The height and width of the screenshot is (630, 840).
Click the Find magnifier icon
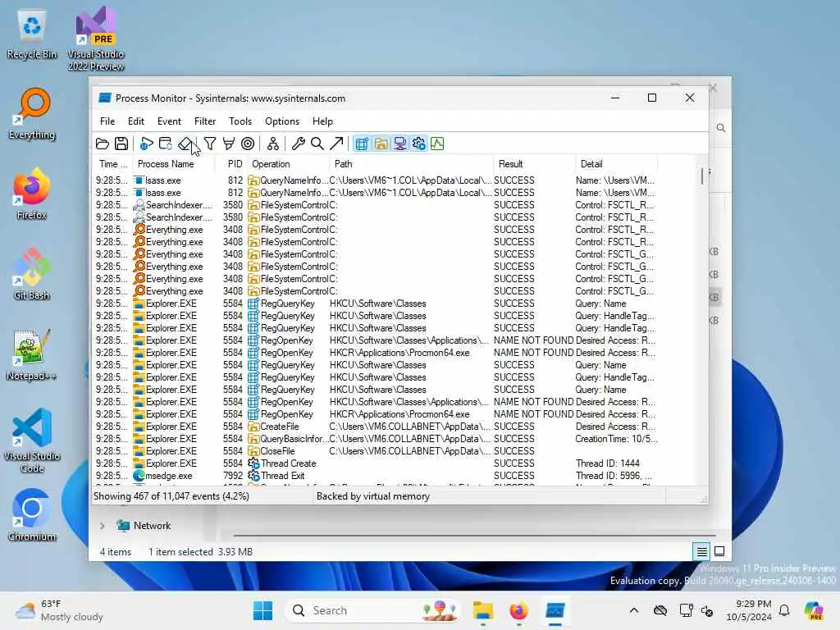(x=317, y=144)
